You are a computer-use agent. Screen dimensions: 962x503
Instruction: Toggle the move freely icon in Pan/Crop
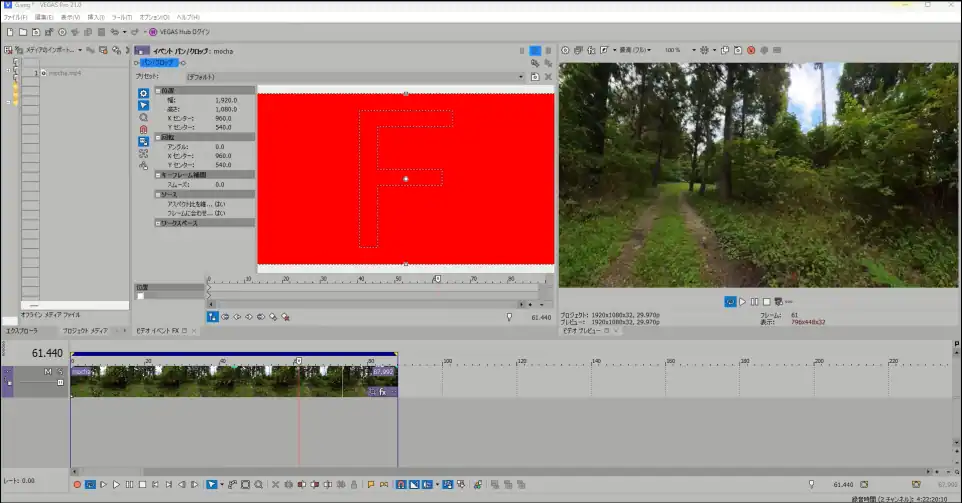(x=144, y=166)
